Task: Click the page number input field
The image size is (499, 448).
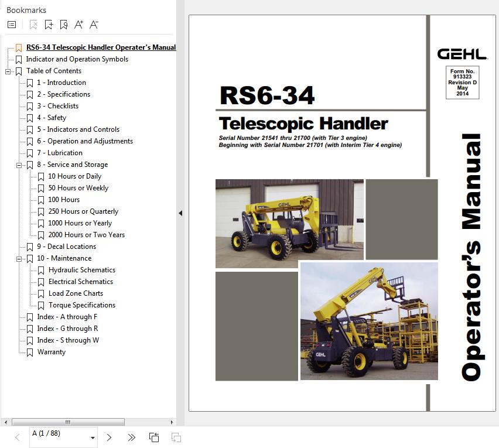Action: 59,434
